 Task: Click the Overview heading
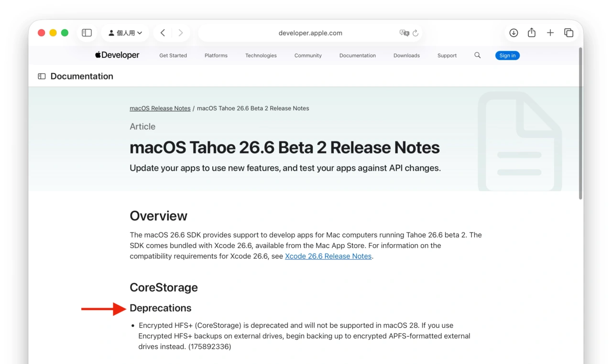coord(158,216)
